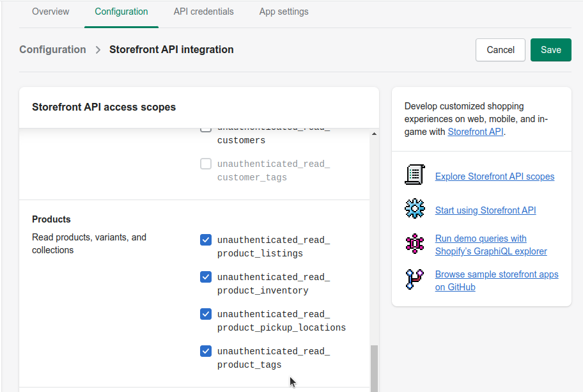The width and height of the screenshot is (583, 392).
Task: Click the scroll document icon beside Explore scopes
Action: tap(414, 175)
